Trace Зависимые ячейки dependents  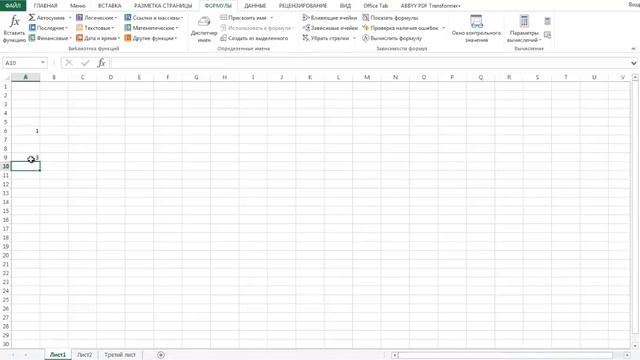330,28
